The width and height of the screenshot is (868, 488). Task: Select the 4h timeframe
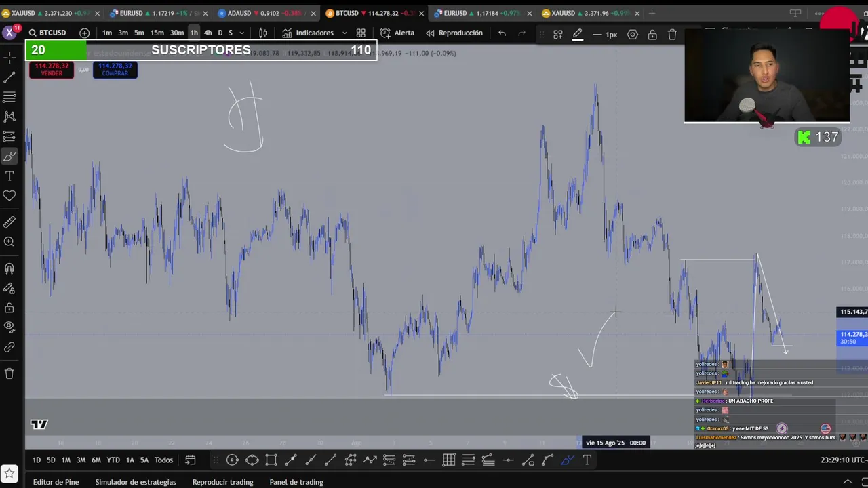click(x=208, y=33)
